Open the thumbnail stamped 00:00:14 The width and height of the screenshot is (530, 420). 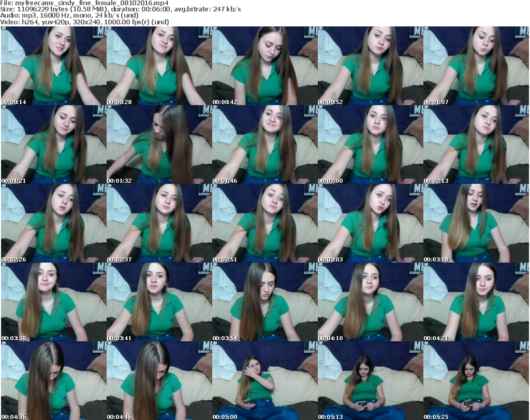click(x=53, y=66)
